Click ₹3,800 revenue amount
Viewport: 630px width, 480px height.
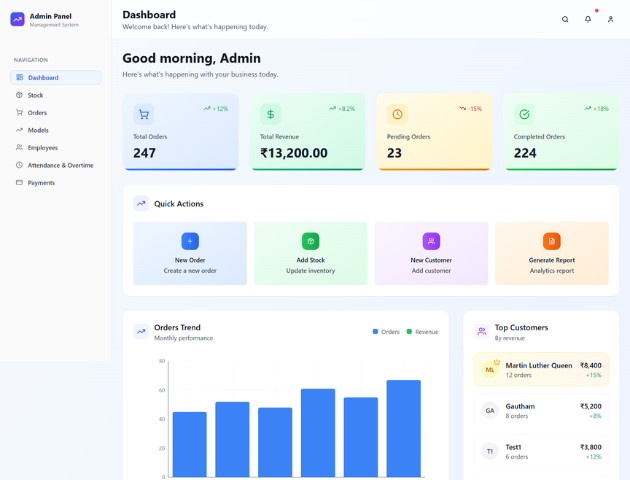point(591,447)
